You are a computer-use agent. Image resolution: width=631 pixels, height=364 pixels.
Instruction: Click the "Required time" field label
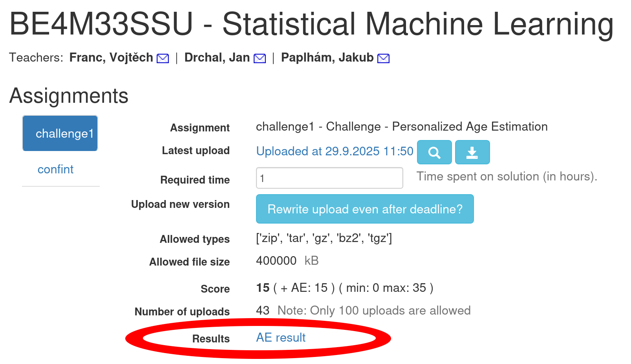[x=195, y=180]
